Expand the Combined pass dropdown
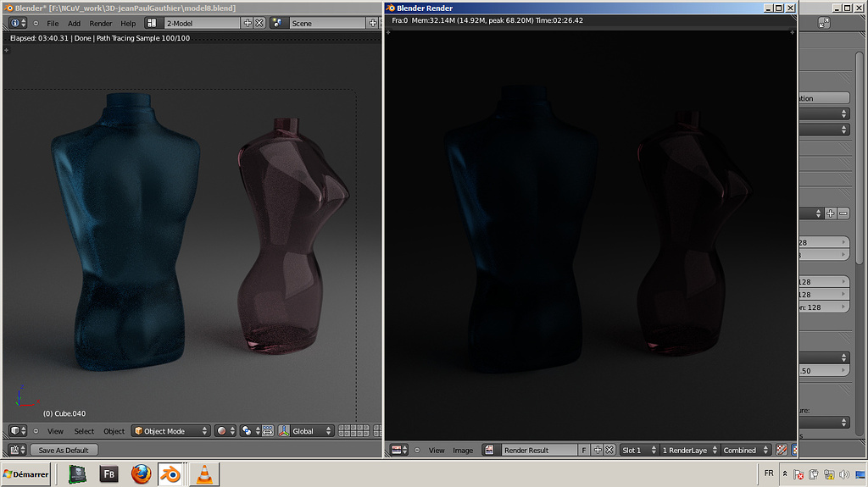The image size is (868, 487). click(x=745, y=450)
